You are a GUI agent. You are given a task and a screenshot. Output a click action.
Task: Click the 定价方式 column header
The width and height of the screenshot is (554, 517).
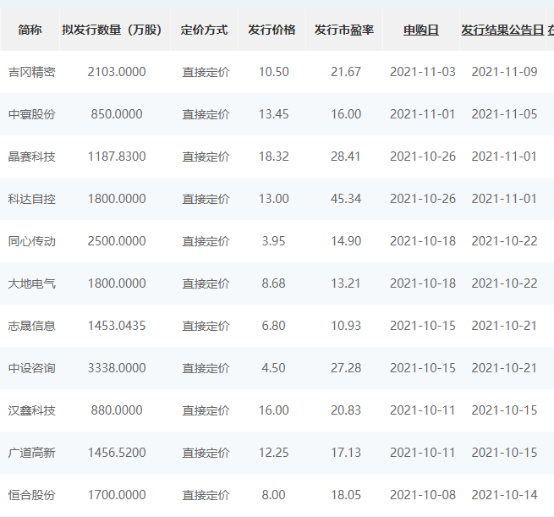[x=204, y=30]
